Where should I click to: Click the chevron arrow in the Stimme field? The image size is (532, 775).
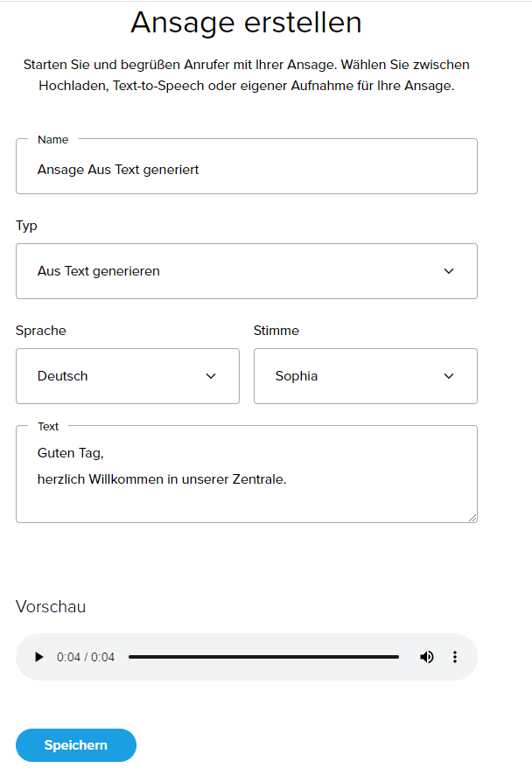point(449,376)
